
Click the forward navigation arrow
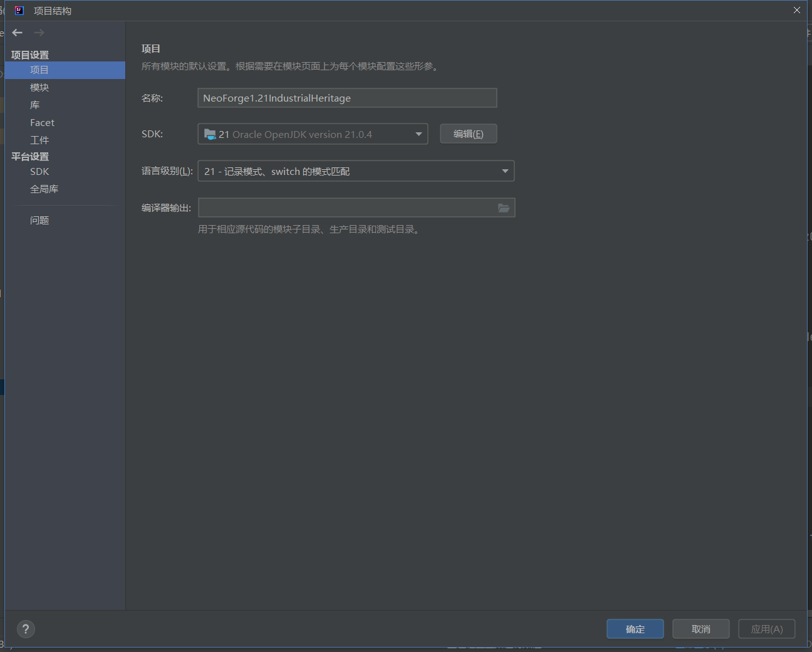[x=39, y=33]
